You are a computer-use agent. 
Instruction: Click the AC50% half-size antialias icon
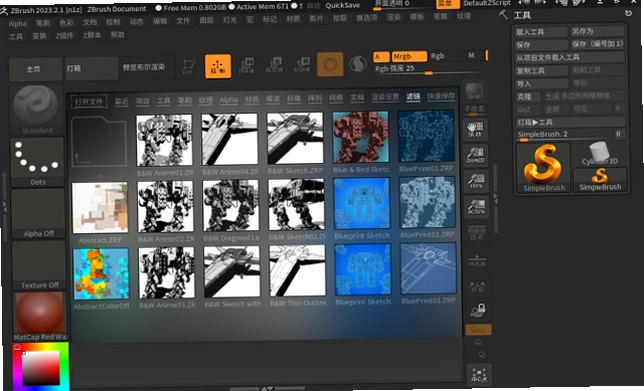(477, 207)
